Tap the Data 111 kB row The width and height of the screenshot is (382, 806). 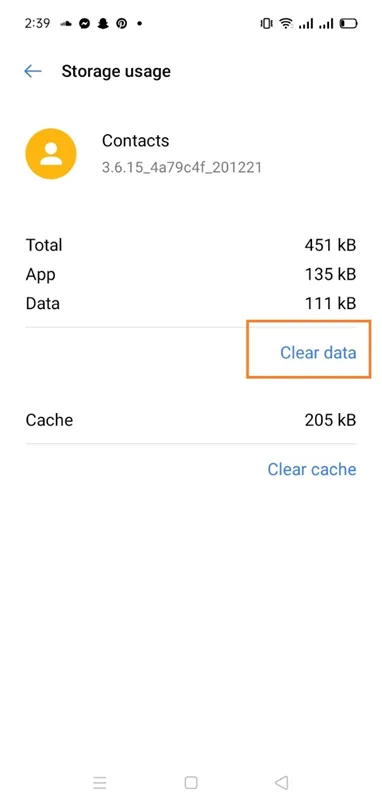(191, 303)
